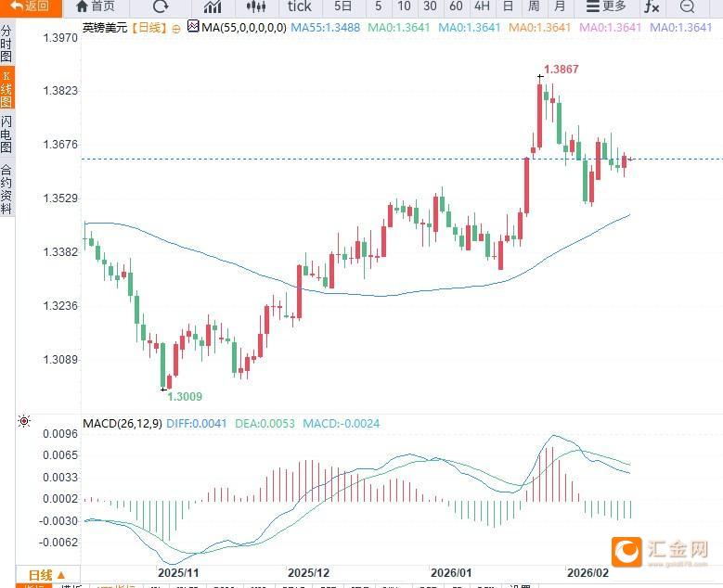Select the 30-minute timeframe
The image size is (723, 588).
click(430, 6)
